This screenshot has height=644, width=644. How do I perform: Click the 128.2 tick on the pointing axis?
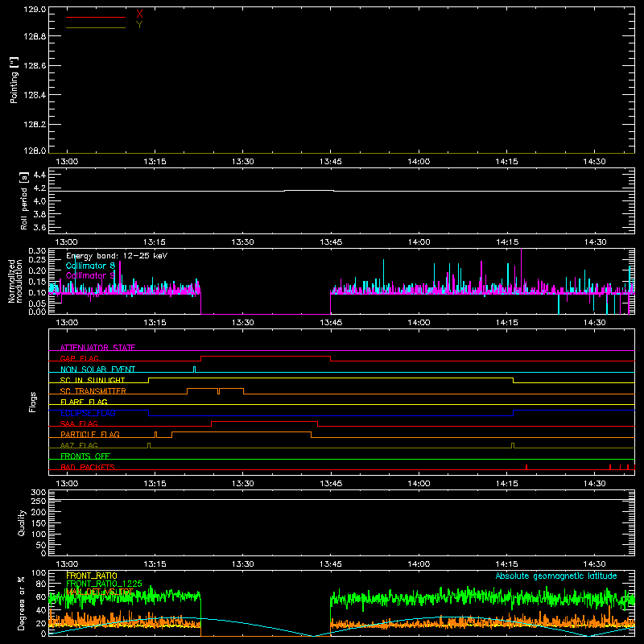[x=35, y=125]
